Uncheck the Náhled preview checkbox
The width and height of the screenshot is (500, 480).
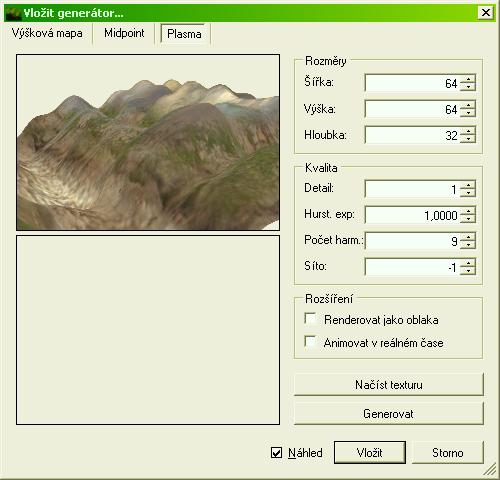pyautogui.click(x=276, y=453)
